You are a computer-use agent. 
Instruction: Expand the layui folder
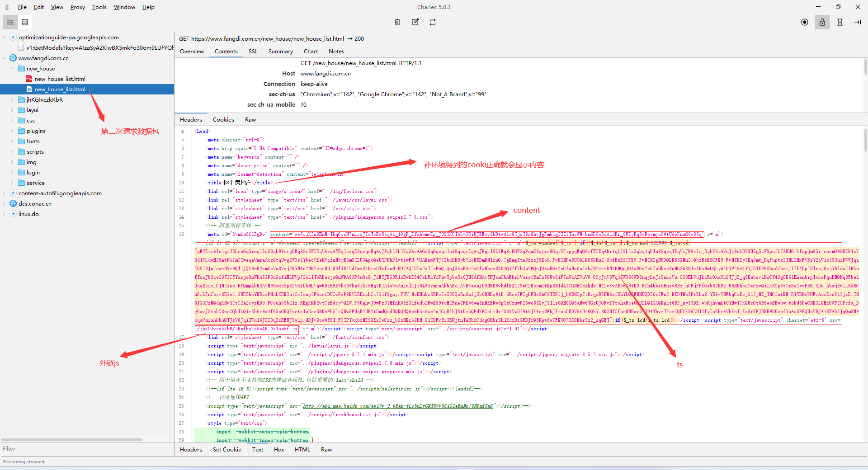click(x=12, y=110)
